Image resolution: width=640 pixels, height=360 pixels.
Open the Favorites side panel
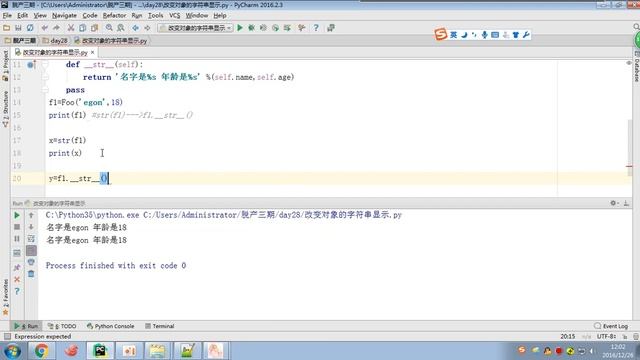(x=5, y=297)
